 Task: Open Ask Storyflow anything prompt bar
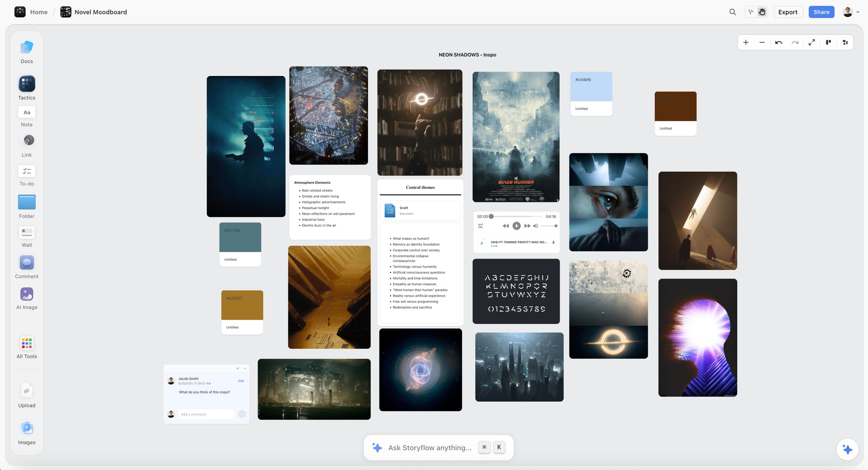[x=439, y=448]
